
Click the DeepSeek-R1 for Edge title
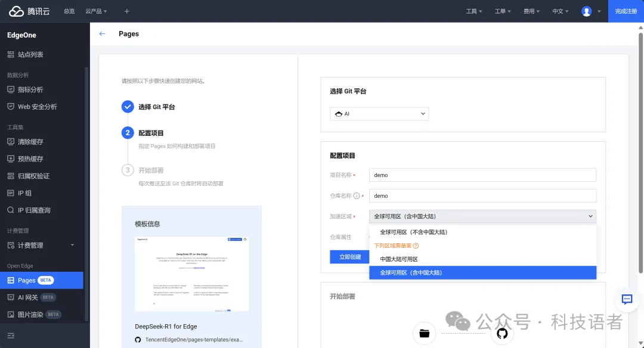click(166, 327)
